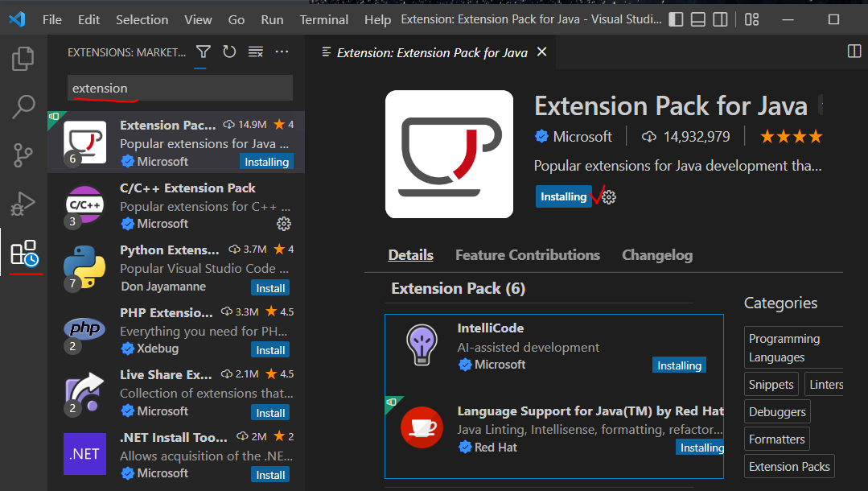Install the .NET Install Tool
The height and width of the screenshot is (491, 868).
click(270, 475)
